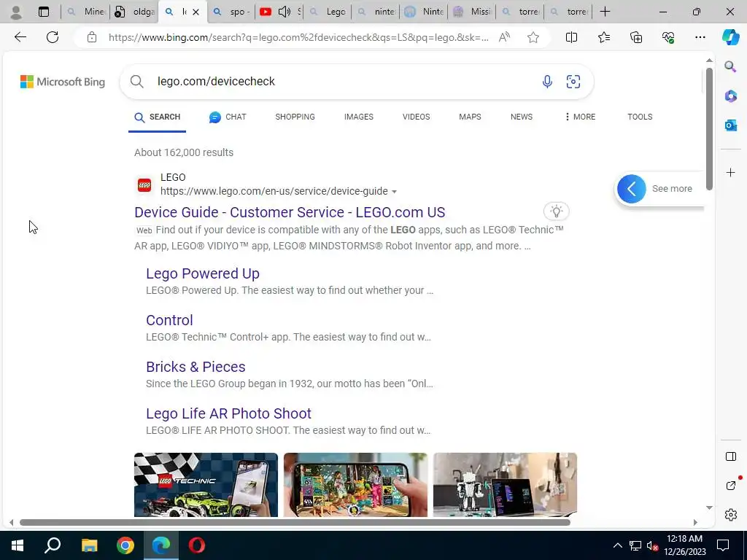Click the browser back arrow
Image resolution: width=747 pixels, height=560 pixels.
coord(20,37)
